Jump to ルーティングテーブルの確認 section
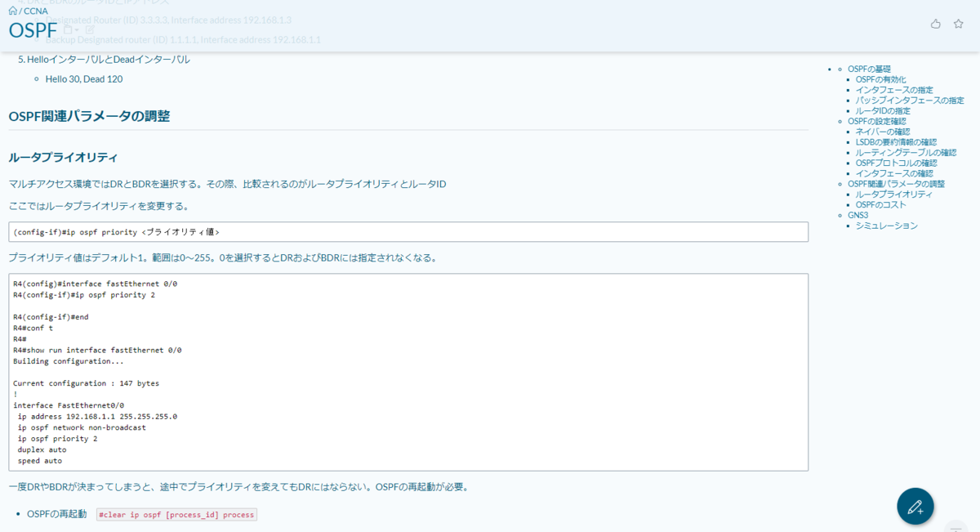This screenshot has width=980, height=532. coord(906,153)
